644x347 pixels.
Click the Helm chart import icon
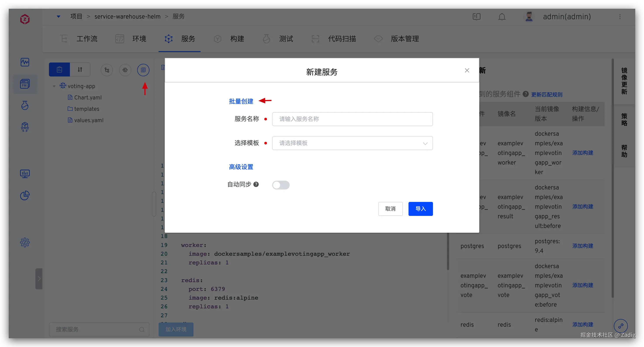pos(125,70)
